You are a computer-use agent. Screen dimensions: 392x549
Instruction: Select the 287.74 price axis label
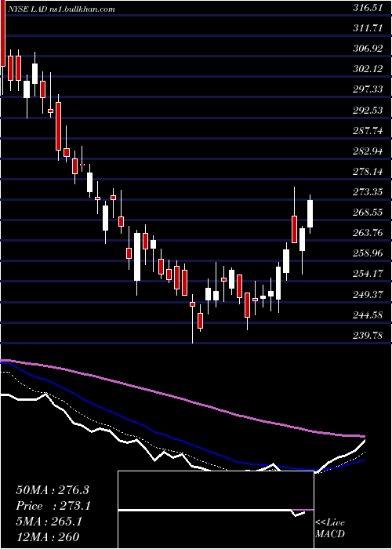pos(368,131)
